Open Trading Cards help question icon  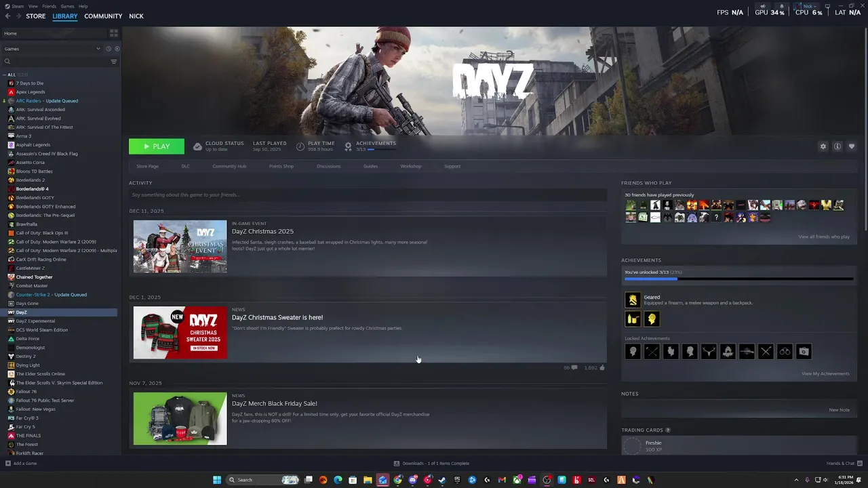coord(668,430)
